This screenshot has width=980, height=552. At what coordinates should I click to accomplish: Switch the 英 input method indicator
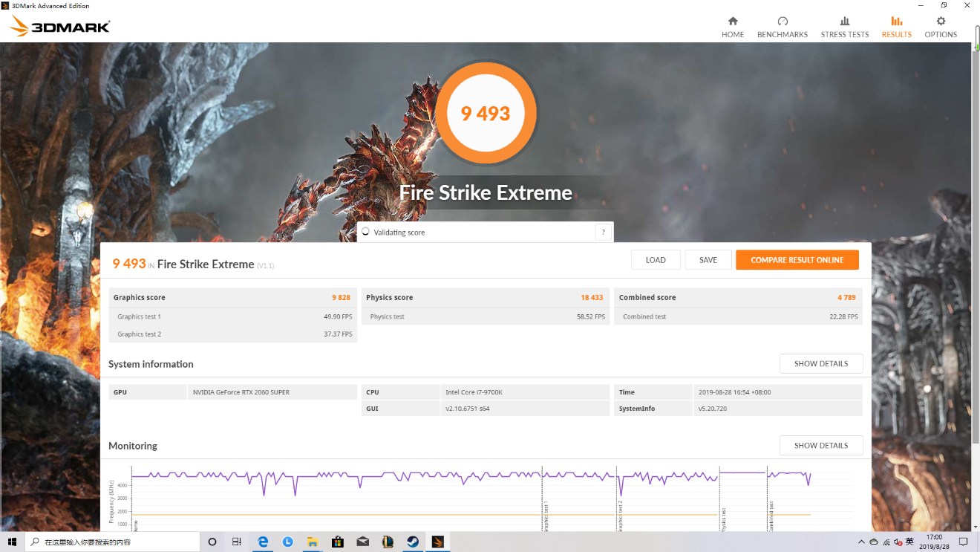(909, 542)
